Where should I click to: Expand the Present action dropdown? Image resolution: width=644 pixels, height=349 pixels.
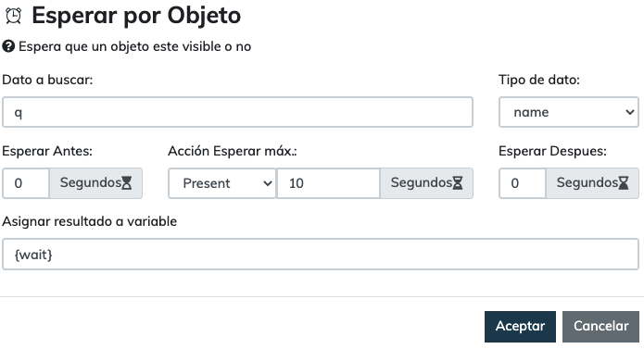[x=221, y=183]
